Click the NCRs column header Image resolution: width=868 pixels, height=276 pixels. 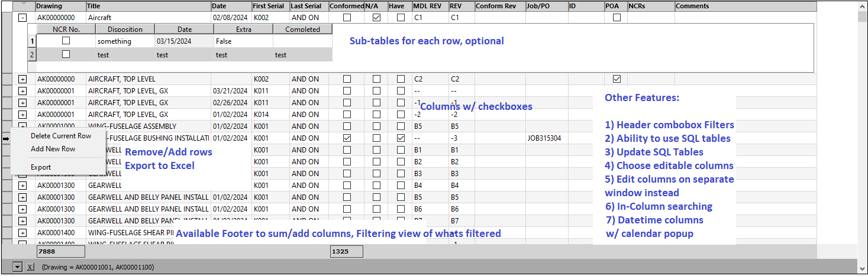pyautogui.click(x=651, y=6)
